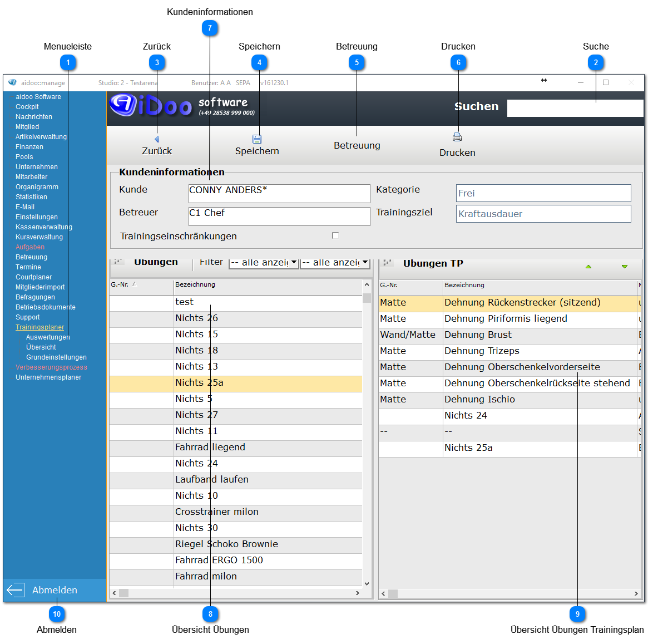Select Kursverwaltung menu entry

pyautogui.click(x=39, y=237)
